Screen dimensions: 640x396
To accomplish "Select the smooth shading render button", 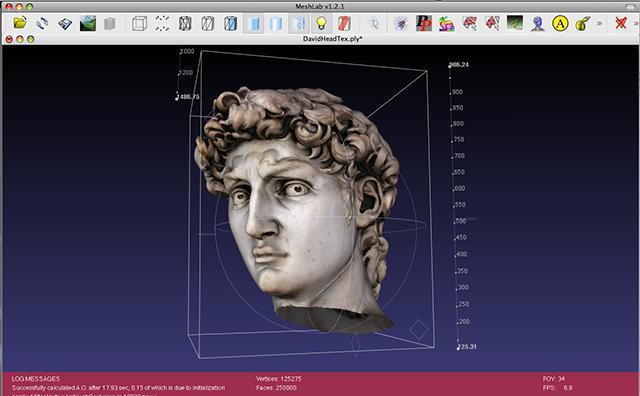I will 276,23.
